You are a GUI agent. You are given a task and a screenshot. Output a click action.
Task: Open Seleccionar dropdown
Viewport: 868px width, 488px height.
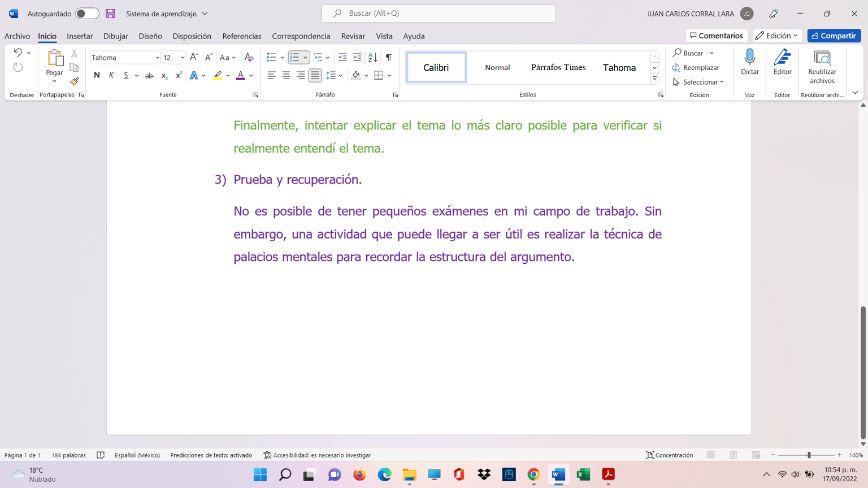[698, 82]
